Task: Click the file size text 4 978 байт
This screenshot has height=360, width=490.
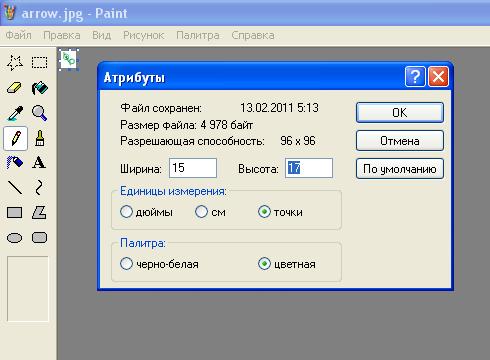Action: pos(227,125)
